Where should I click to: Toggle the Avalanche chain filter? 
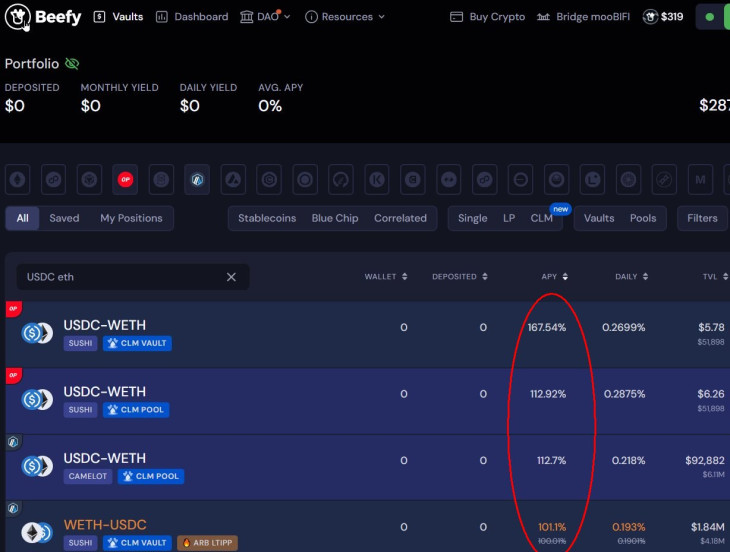tap(233, 179)
